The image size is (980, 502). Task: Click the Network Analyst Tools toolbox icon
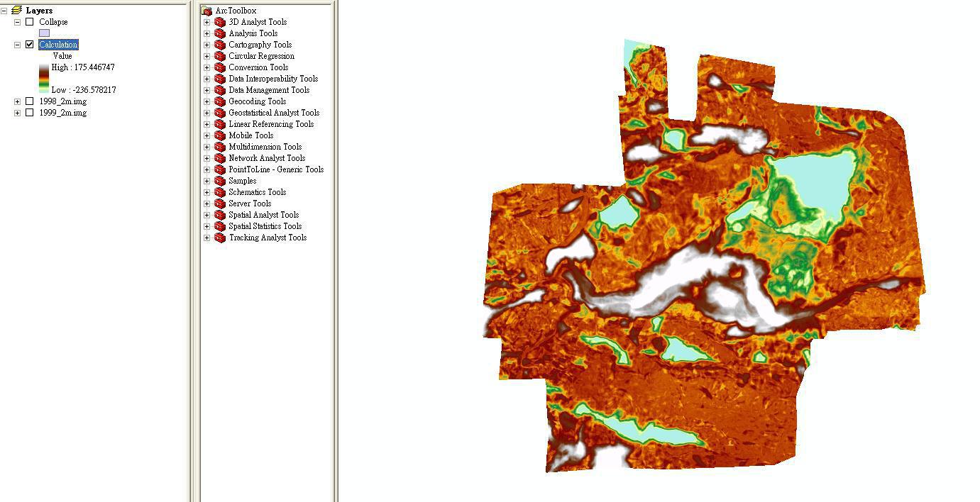tap(220, 158)
